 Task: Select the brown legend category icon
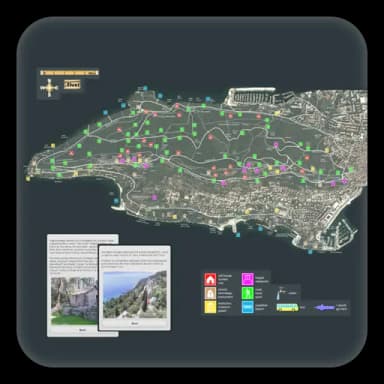tap(210, 293)
